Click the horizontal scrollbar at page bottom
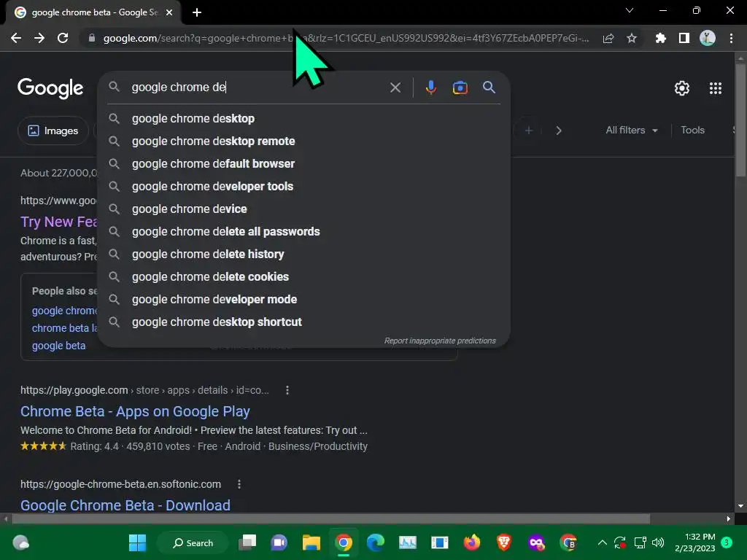 point(331,518)
